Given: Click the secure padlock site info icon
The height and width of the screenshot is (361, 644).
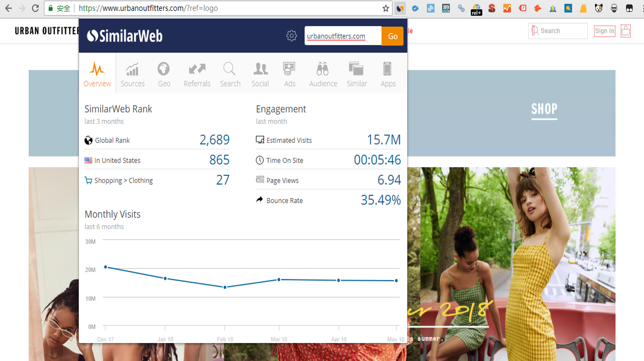Looking at the screenshot, I should point(51,8).
